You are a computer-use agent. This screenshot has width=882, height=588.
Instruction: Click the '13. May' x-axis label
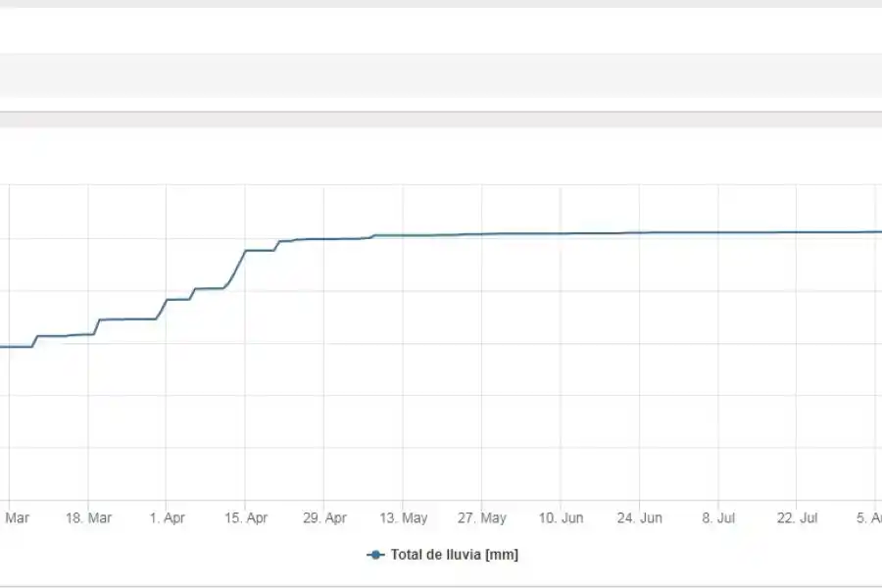(404, 518)
